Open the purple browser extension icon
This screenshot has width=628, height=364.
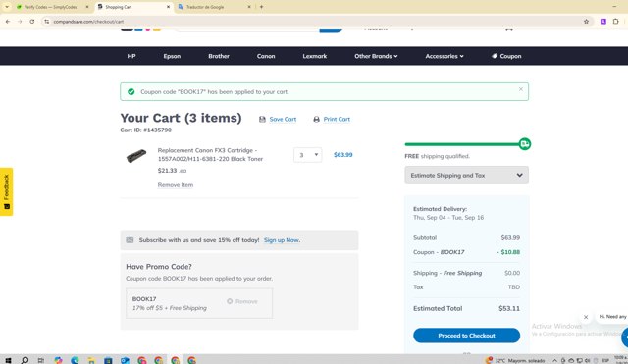tap(603, 22)
